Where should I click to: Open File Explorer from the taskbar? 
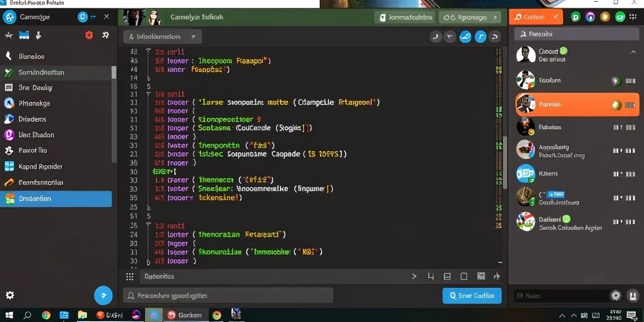click(x=82, y=315)
